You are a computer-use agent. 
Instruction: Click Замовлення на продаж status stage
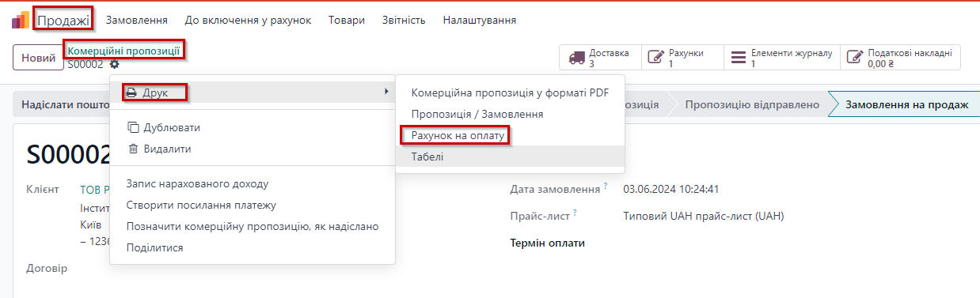click(x=906, y=104)
